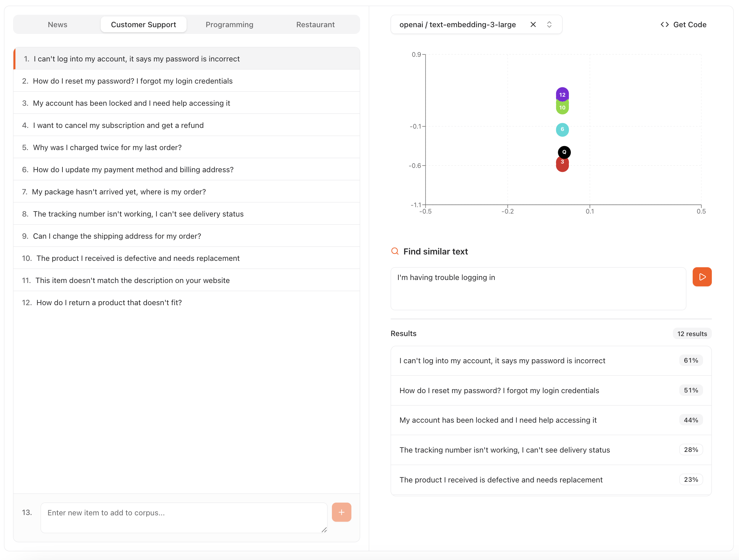The height and width of the screenshot is (560, 739).
Task: Click the 12 results badge
Action: pyautogui.click(x=692, y=334)
